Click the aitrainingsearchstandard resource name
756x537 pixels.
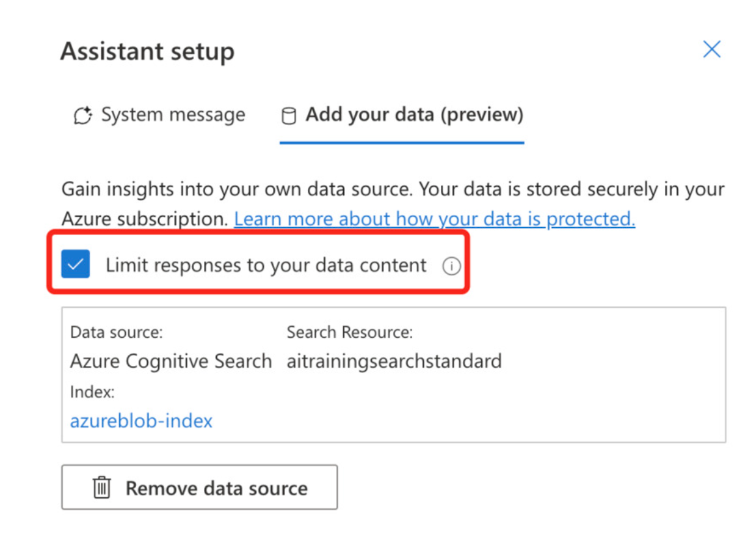[x=394, y=361]
